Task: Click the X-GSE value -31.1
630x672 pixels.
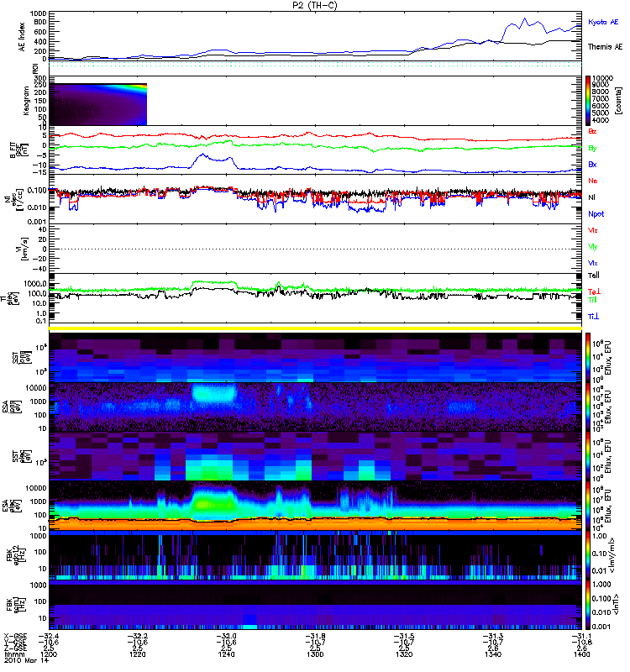Action: coord(581,636)
